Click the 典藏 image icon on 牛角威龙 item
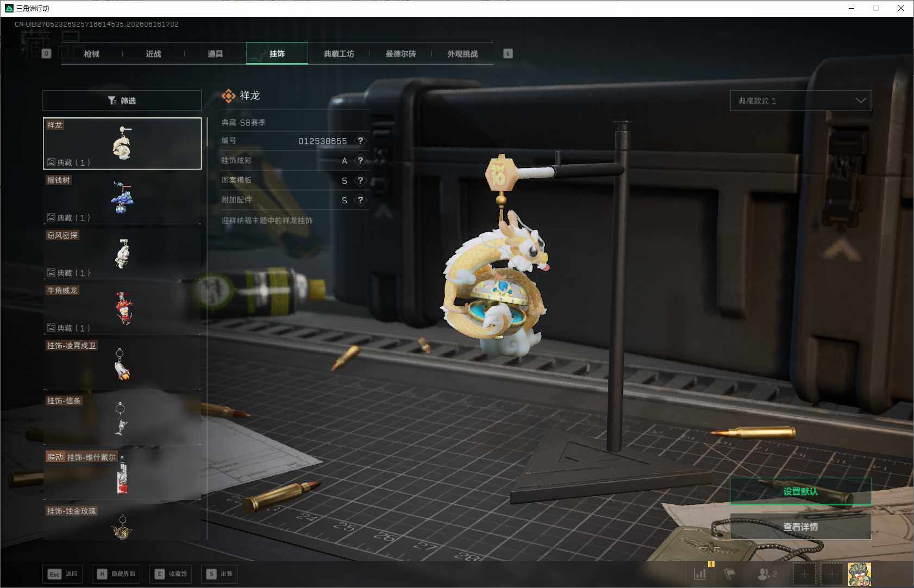This screenshot has height=588, width=914. coord(51,328)
